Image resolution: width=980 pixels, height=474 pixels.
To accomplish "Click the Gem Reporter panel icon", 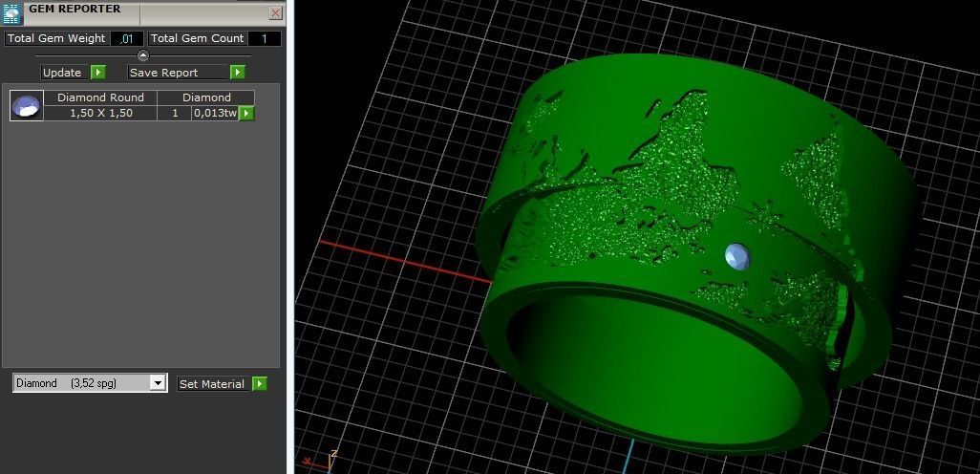I will click(x=11, y=11).
